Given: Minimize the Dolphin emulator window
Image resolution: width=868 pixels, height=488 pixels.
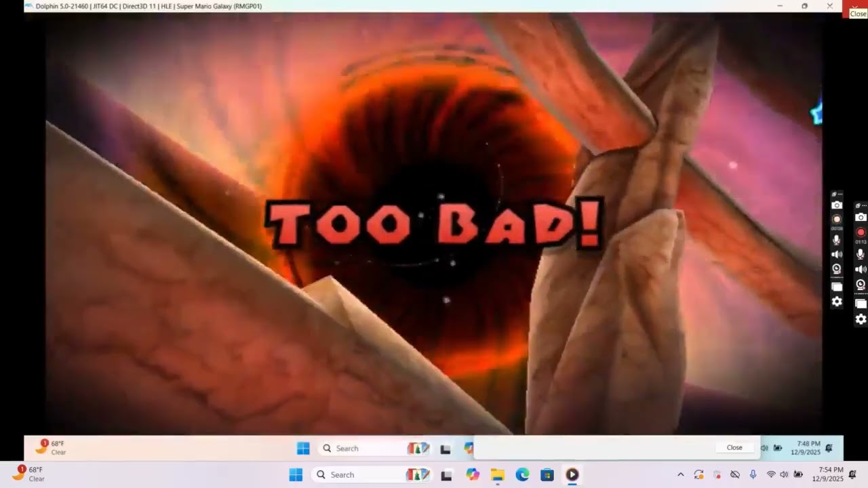Looking at the screenshot, I should (x=780, y=6).
